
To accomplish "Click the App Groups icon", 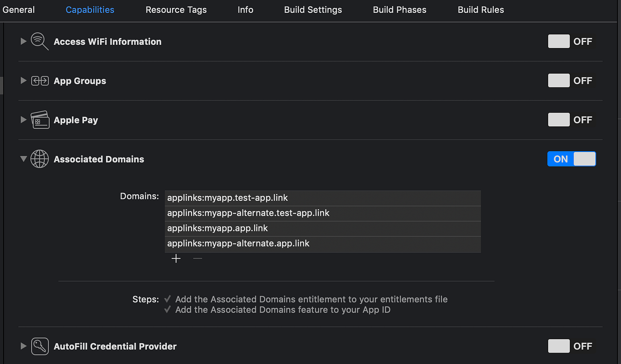I will [39, 80].
